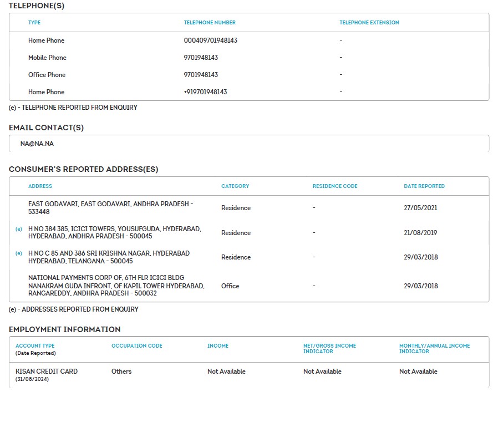The image size is (503, 448).
Task: Click the NET/GROSS INCOME INDICATOR header
Action: pos(329,349)
